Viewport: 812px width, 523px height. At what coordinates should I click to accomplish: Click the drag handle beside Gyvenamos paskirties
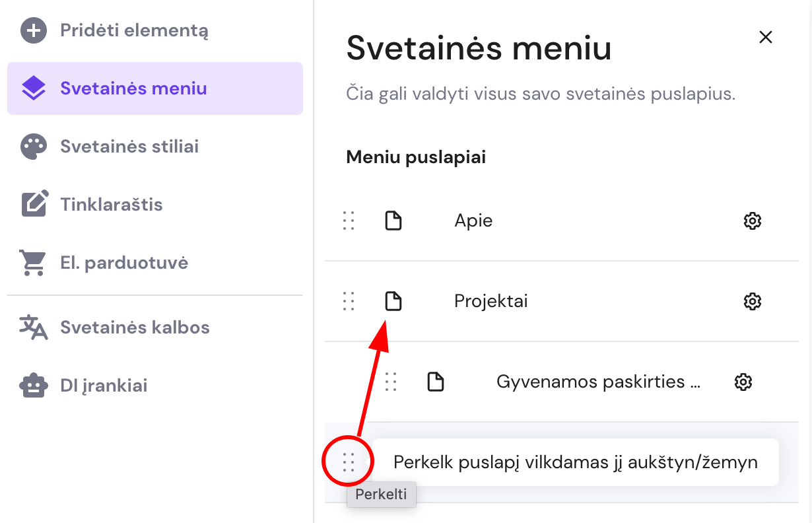click(x=391, y=382)
